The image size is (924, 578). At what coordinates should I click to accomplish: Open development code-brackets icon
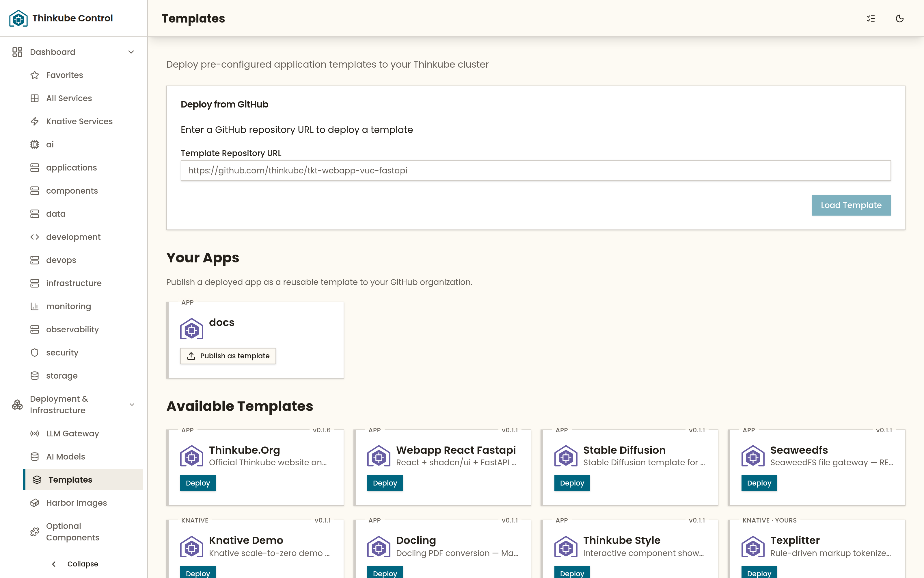tap(35, 237)
